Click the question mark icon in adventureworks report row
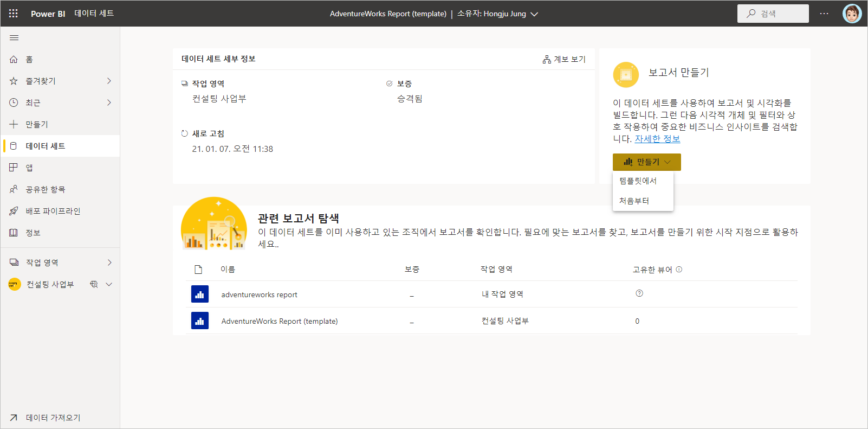The height and width of the screenshot is (429, 868). (x=639, y=293)
